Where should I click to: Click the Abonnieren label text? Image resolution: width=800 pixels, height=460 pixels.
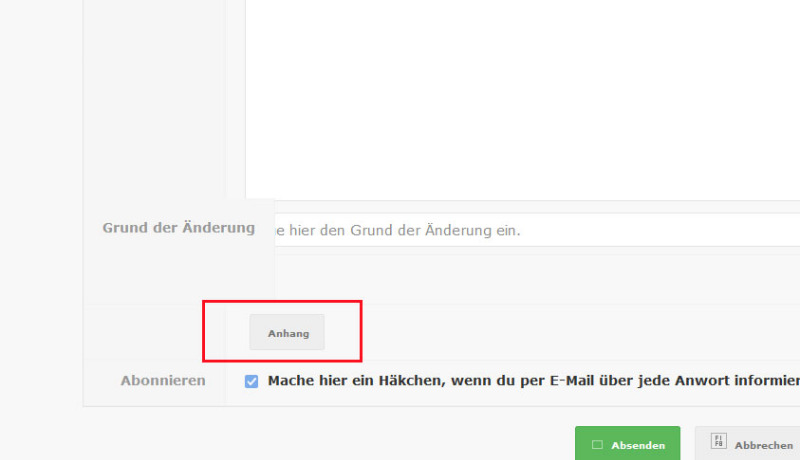click(x=163, y=380)
